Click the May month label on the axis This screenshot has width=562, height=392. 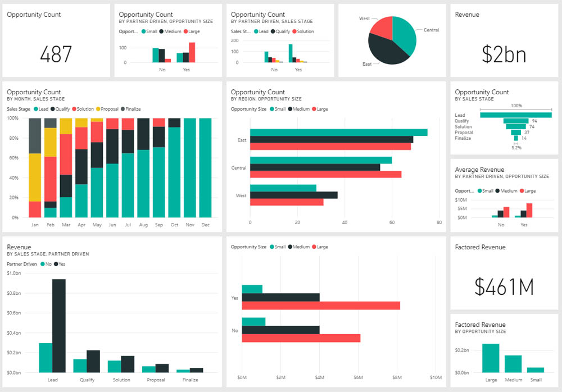coord(97,225)
